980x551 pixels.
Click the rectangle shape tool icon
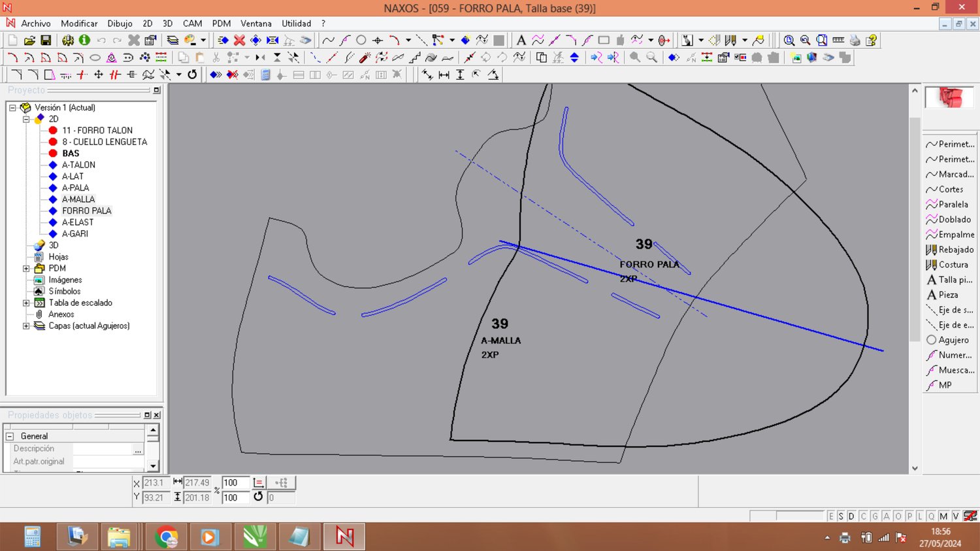pos(604,41)
